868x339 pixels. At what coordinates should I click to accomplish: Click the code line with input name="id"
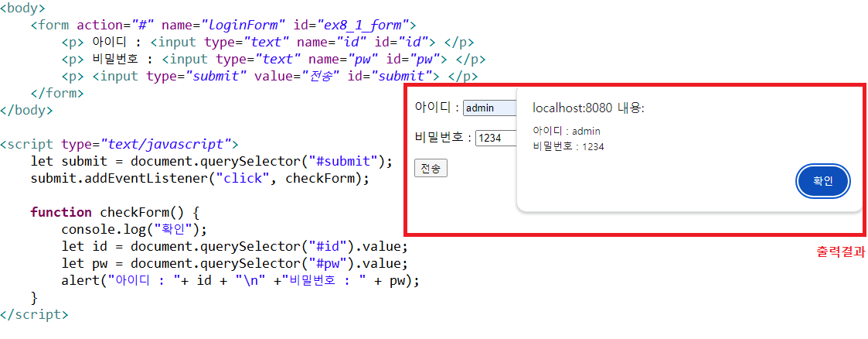coord(268,42)
